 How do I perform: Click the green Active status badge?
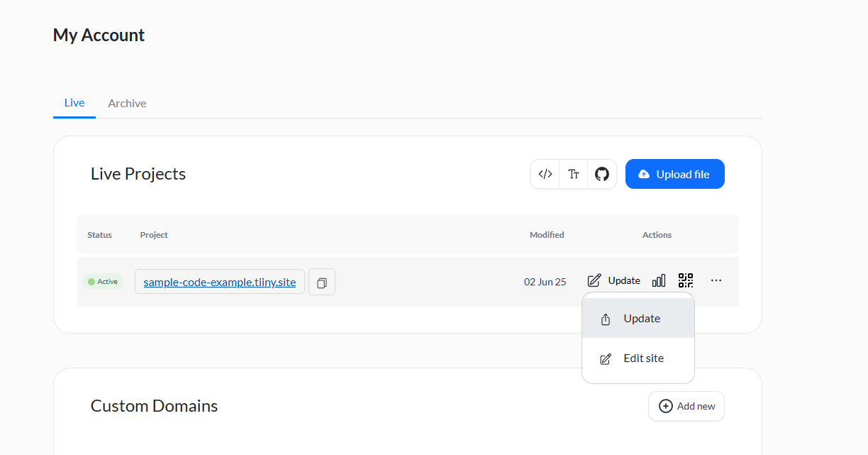[x=103, y=282]
